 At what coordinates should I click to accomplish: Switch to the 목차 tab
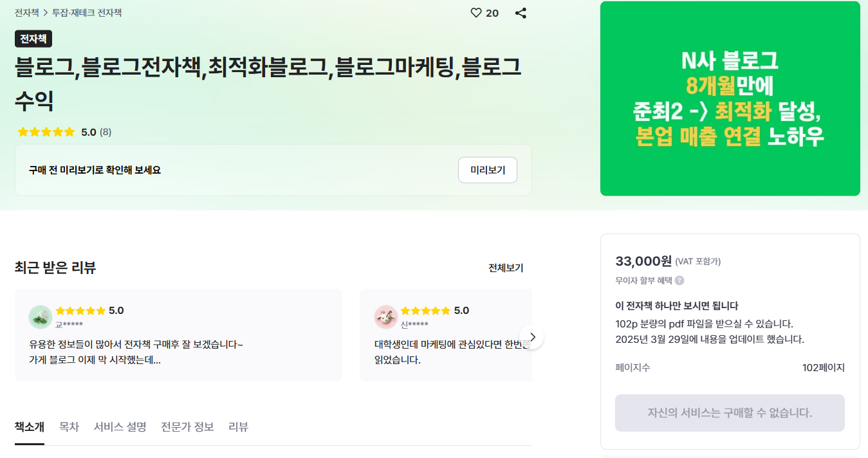tap(69, 426)
